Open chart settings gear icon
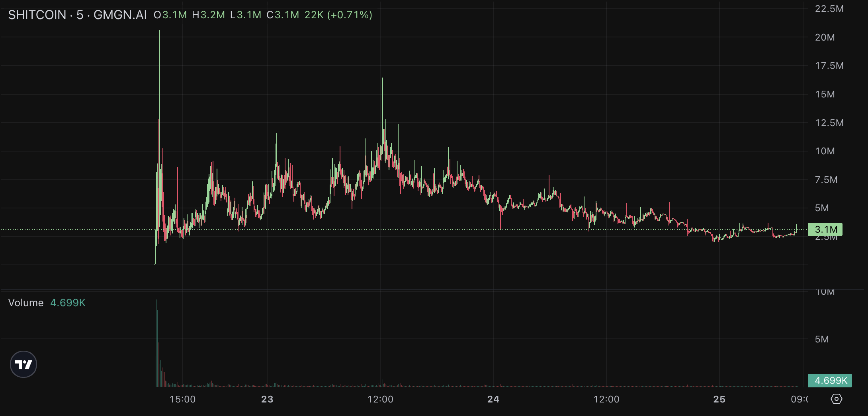868x416 pixels. 837,399
